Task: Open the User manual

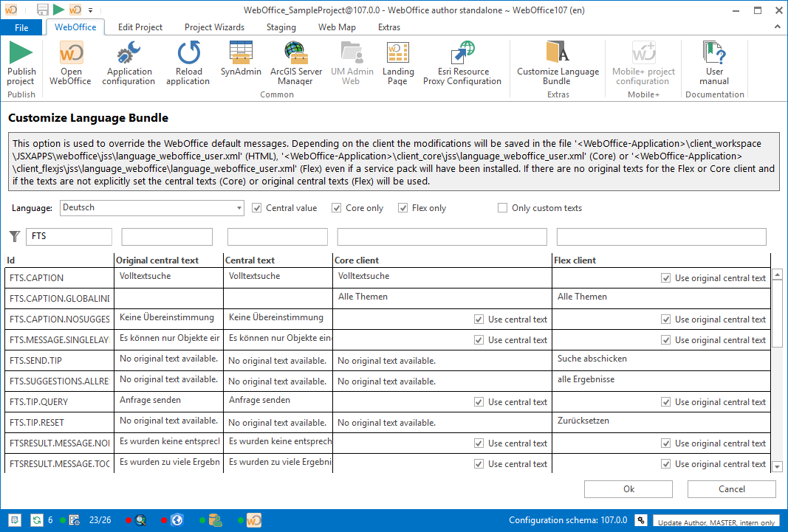Action: pos(713,63)
